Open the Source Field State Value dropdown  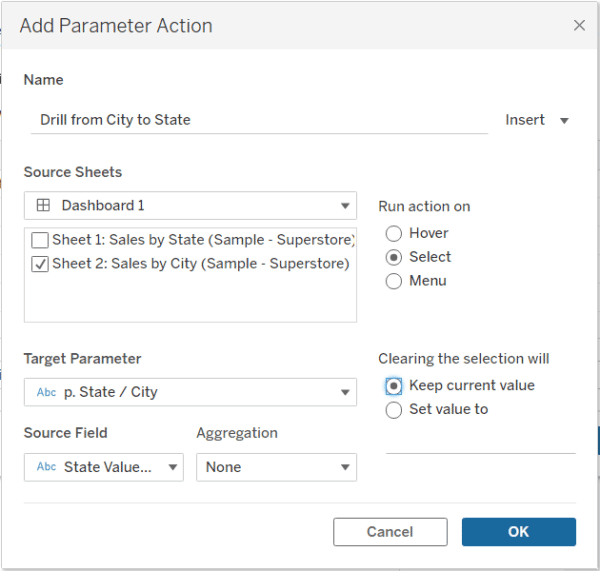pyautogui.click(x=172, y=467)
